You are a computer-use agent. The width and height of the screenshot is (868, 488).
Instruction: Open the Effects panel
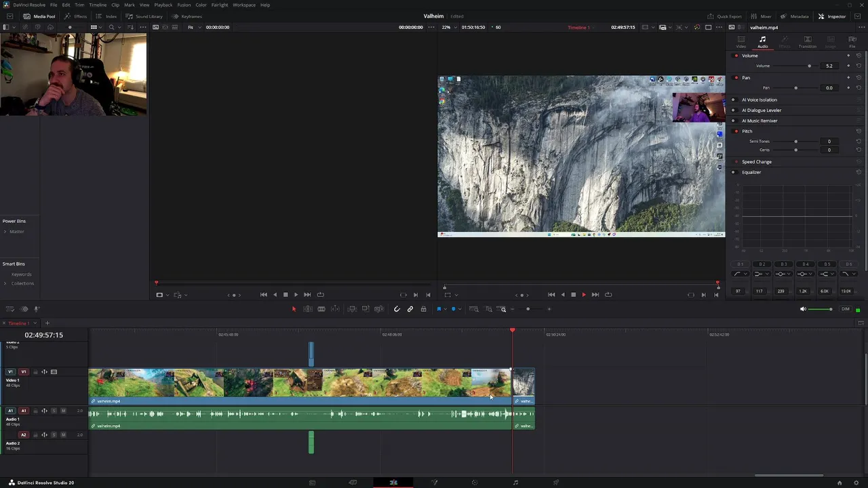click(x=76, y=16)
